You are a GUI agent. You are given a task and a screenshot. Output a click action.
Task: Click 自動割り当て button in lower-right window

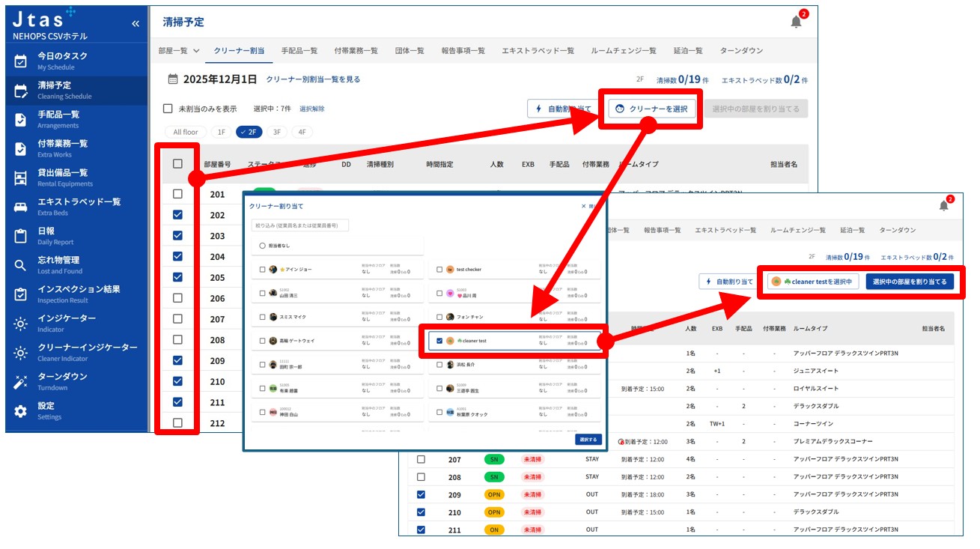coord(730,282)
